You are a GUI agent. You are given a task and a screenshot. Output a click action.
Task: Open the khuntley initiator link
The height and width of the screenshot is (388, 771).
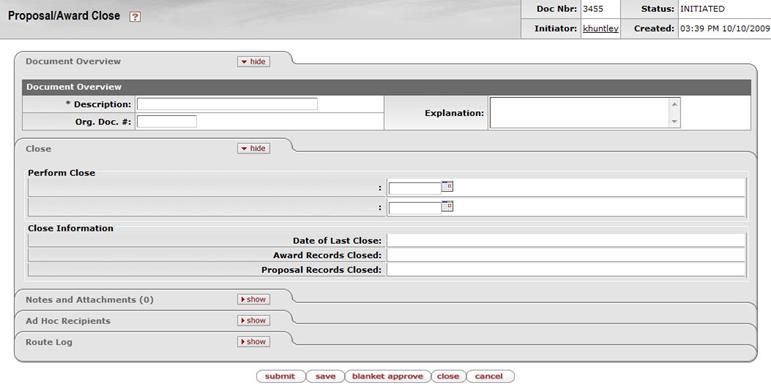click(600, 29)
